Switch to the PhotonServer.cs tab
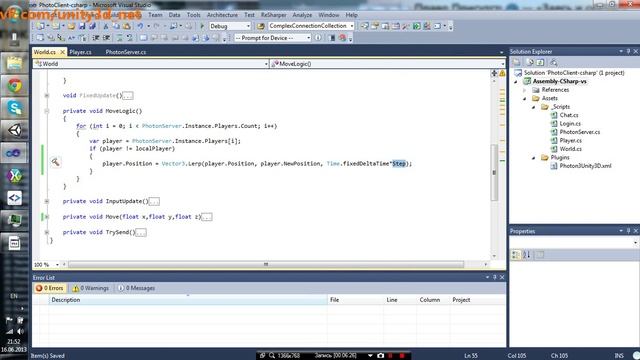Image resolution: width=640 pixels, height=360 pixels. coord(126,52)
